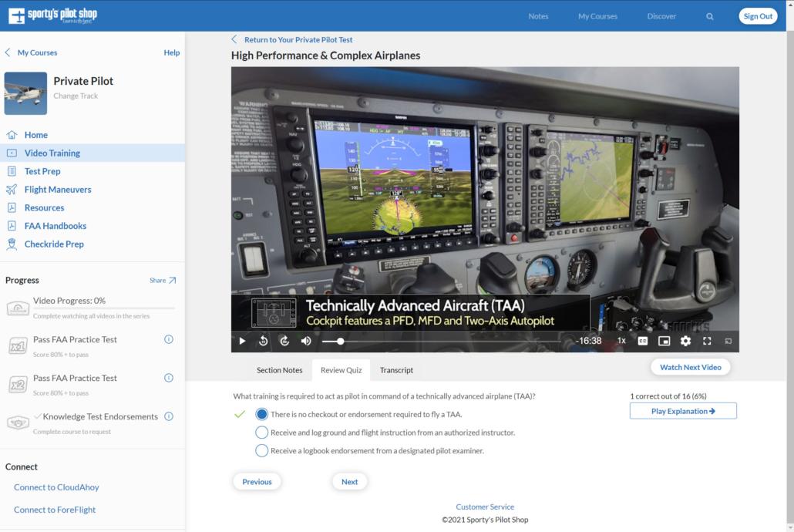794x532 pixels.
Task: Open the search in the top navigation
Action: (709, 15)
